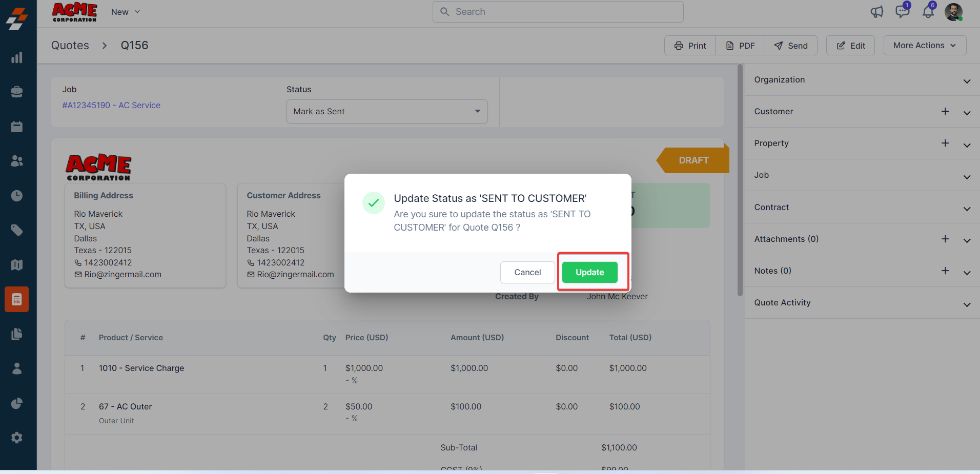
Task: Open the single user icon in sidebar
Action: pyautogui.click(x=17, y=368)
